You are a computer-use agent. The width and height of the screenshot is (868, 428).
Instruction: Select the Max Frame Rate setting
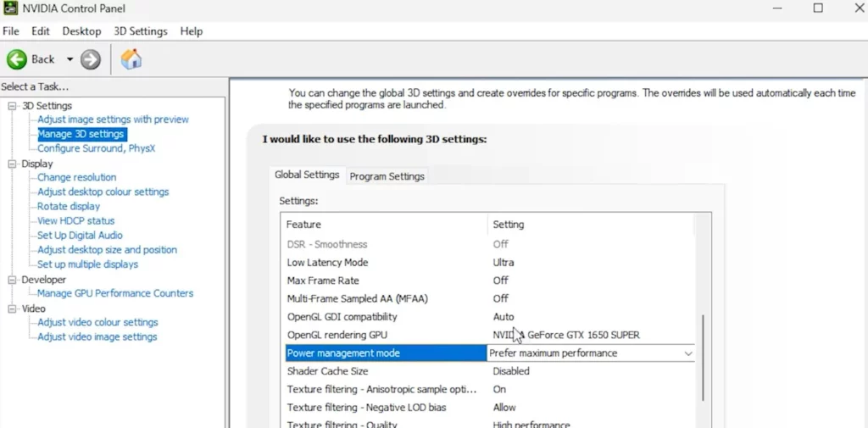323,281
